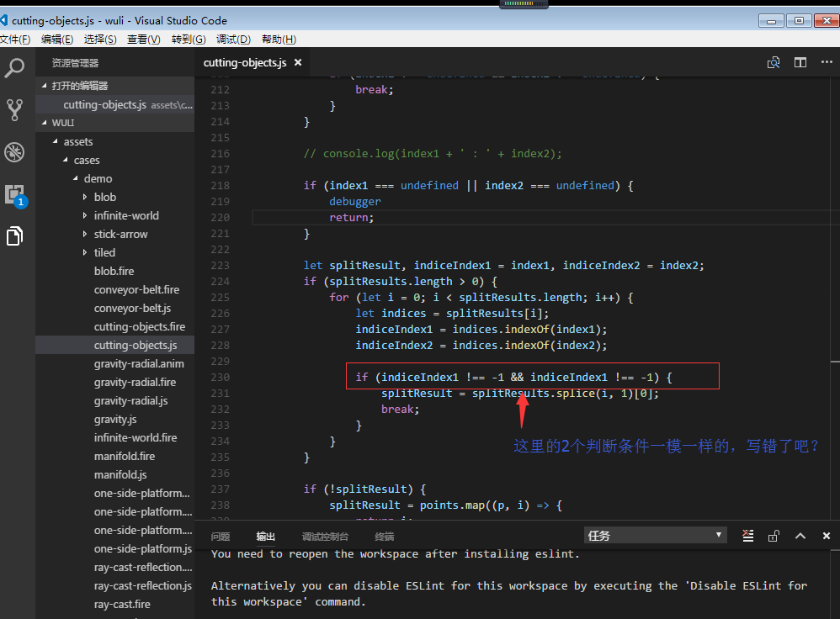This screenshot has width=840, height=619.
Task: Open the editor more actions ellipsis
Action: (x=827, y=62)
